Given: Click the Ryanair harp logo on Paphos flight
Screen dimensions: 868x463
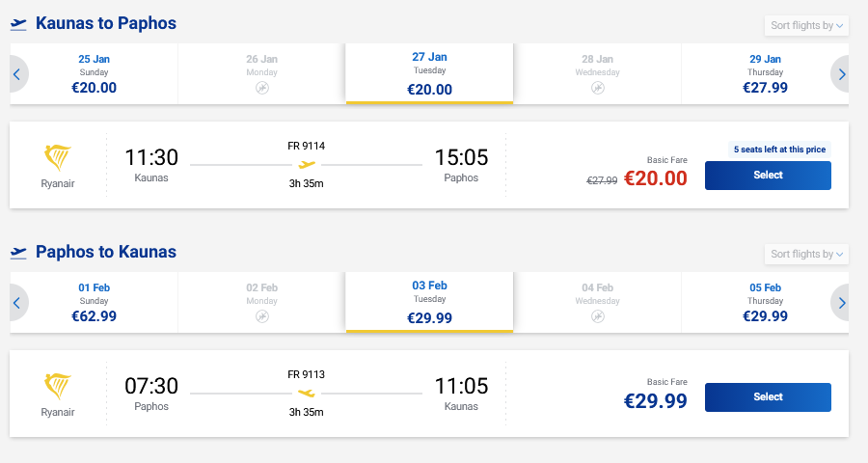Looking at the screenshot, I should click(x=58, y=388).
